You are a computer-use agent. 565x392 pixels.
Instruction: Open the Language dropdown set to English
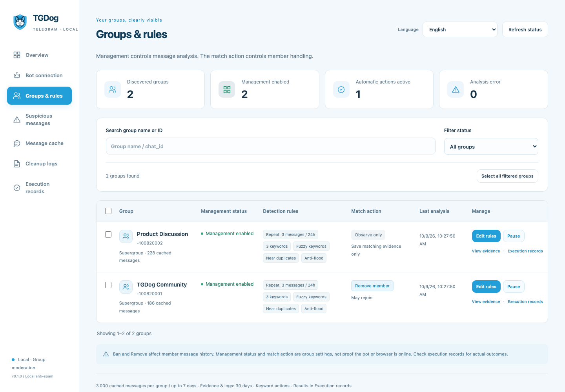tap(460, 29)
